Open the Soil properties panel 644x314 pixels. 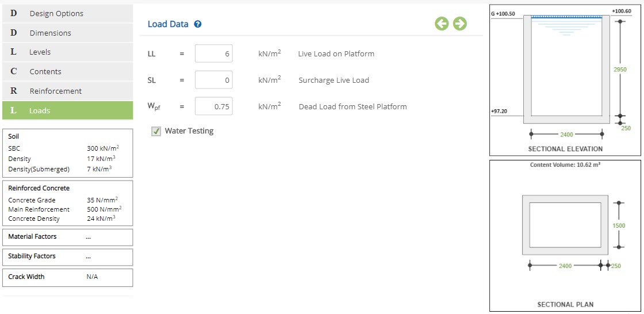67,154
